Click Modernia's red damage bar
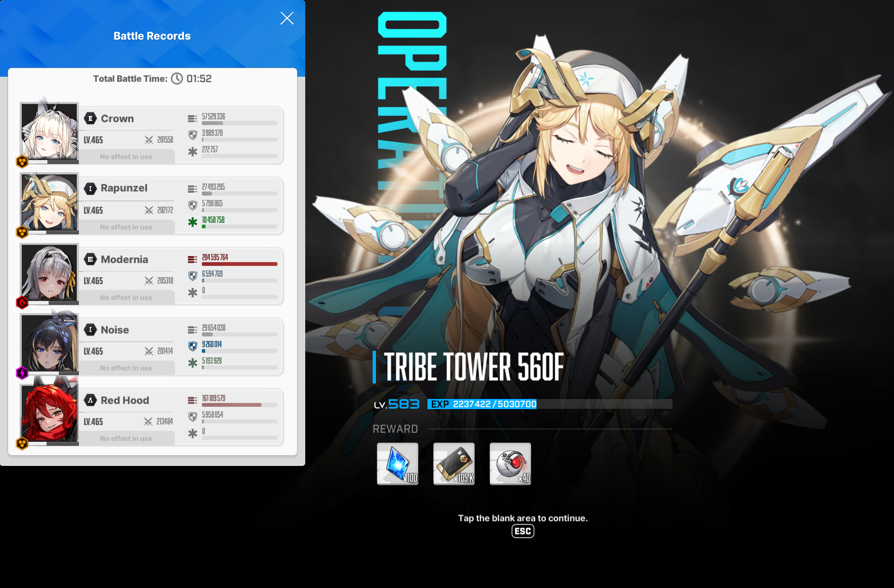 click(239, 264)
